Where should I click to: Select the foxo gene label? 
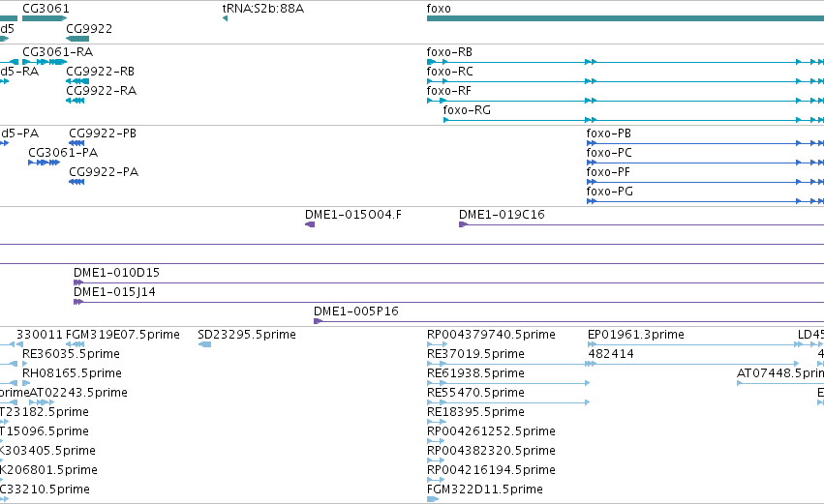[439, 9]
